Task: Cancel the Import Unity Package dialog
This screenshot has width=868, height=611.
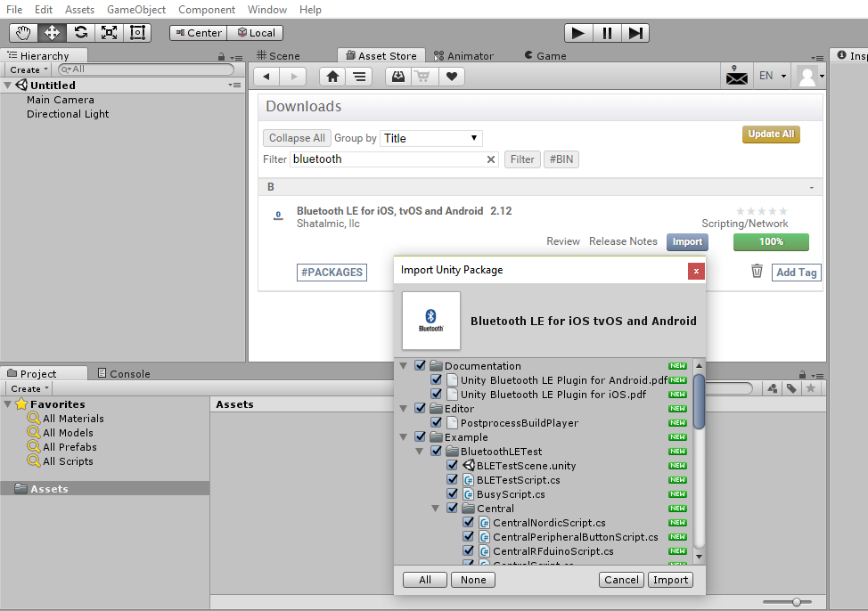Action: [x=621, y=580]
